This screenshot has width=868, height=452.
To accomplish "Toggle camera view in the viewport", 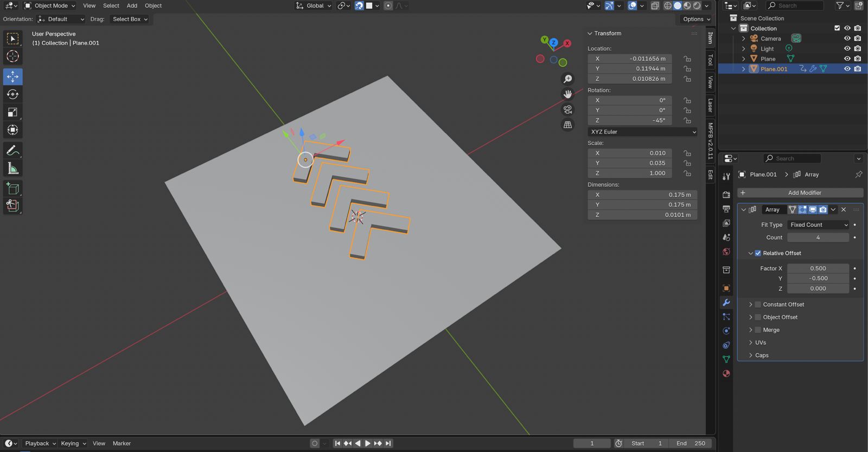I will click(x=567, y=109).
